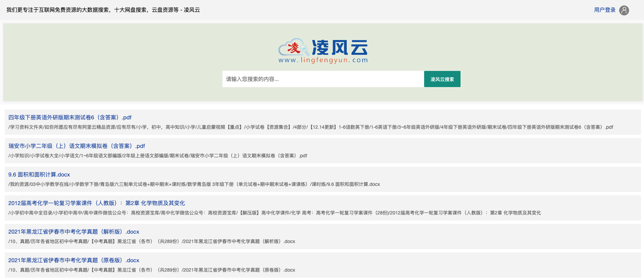This screenshot has width=644, height=280.
Task: Click the path text starting with /小学知识/小学试卷大全
Action: (158, 156)
